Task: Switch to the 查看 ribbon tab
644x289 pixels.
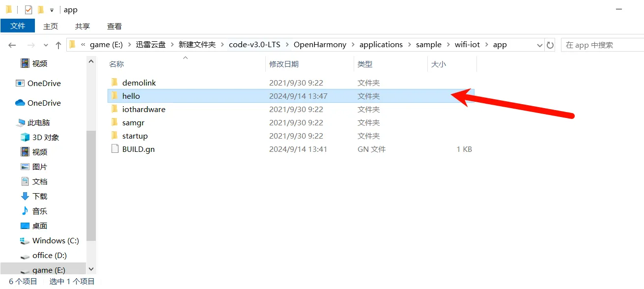Action: [x=114, y=26]
